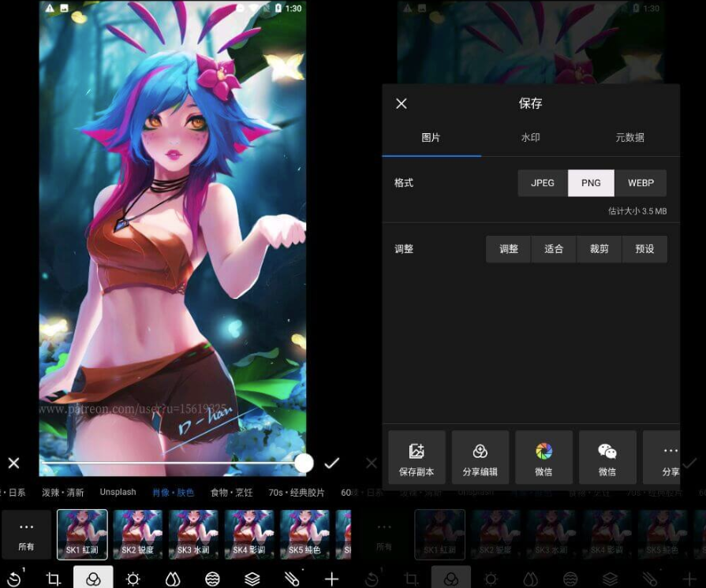Viewport: 706px width, 588px height.
Task: Apply the SK3 水润 filter preset
Action: (x=193, y=534)
